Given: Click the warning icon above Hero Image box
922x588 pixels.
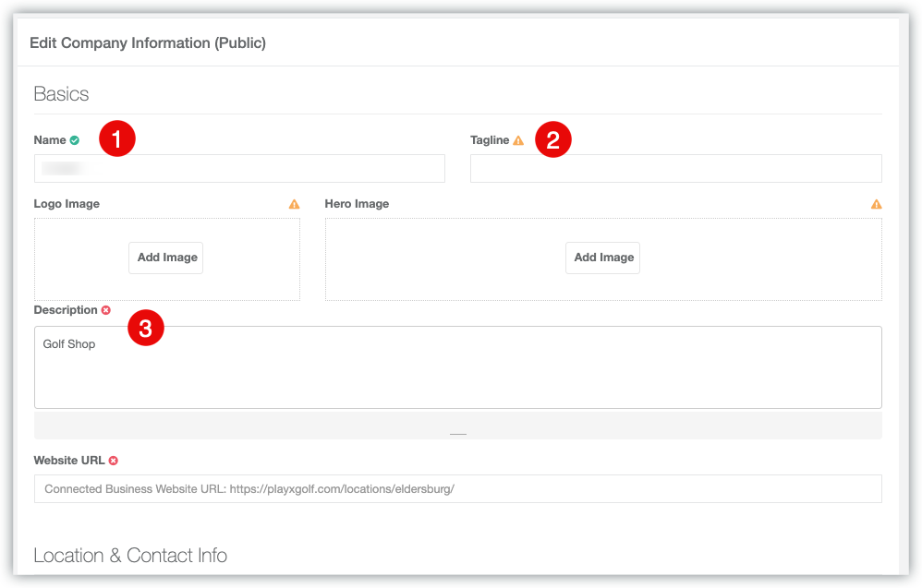Looking at the screenshot, I should (876, 204).
